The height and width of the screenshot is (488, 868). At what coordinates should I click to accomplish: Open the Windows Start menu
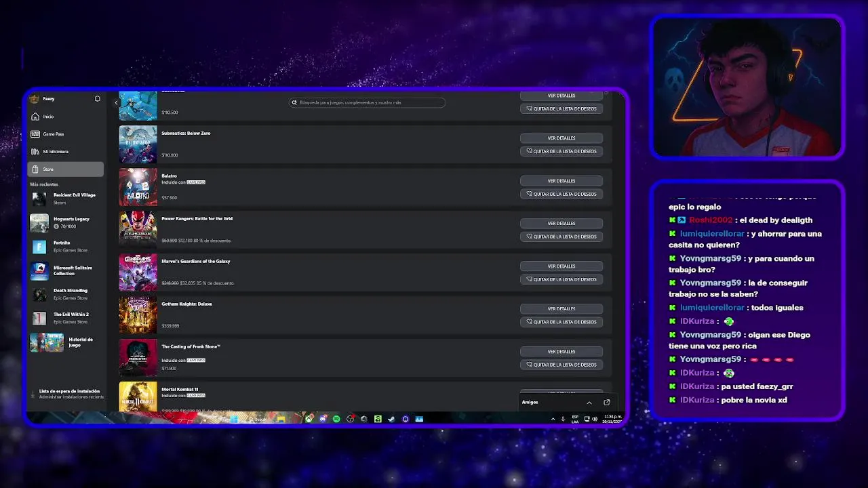coord(233,419)
